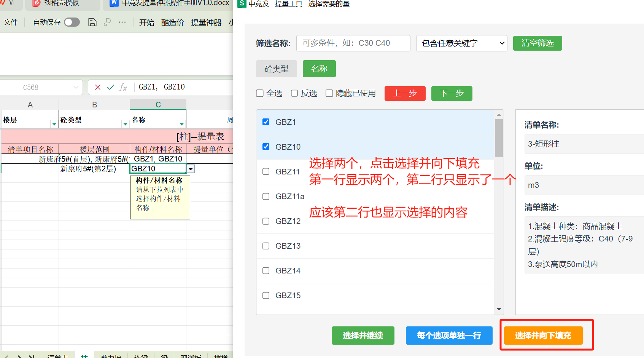Tick the 全选 checkbox
Viewport: 644px width, 358px height.
point(260,93)
